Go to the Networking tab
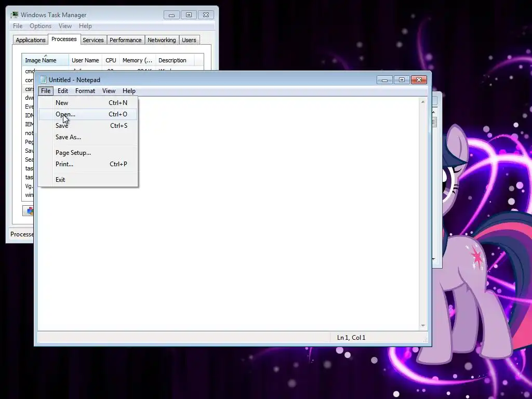532x399 pixels. click(162, 40)
